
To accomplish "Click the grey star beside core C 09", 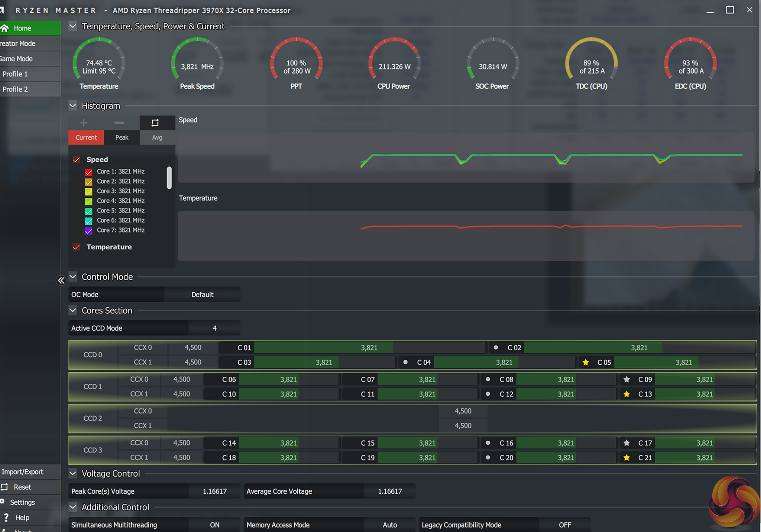I will (x=626, y=380).
